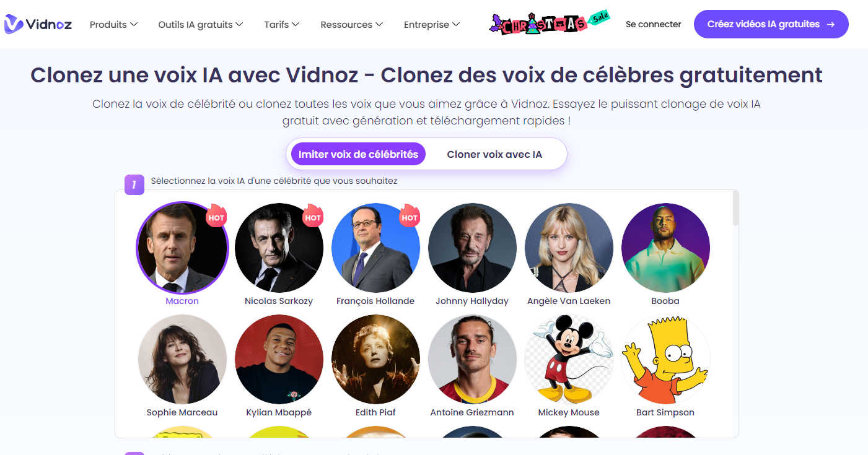Choose the Kylian Mbappé voice portrait
The image size is (868, 455).
(279, 360)
